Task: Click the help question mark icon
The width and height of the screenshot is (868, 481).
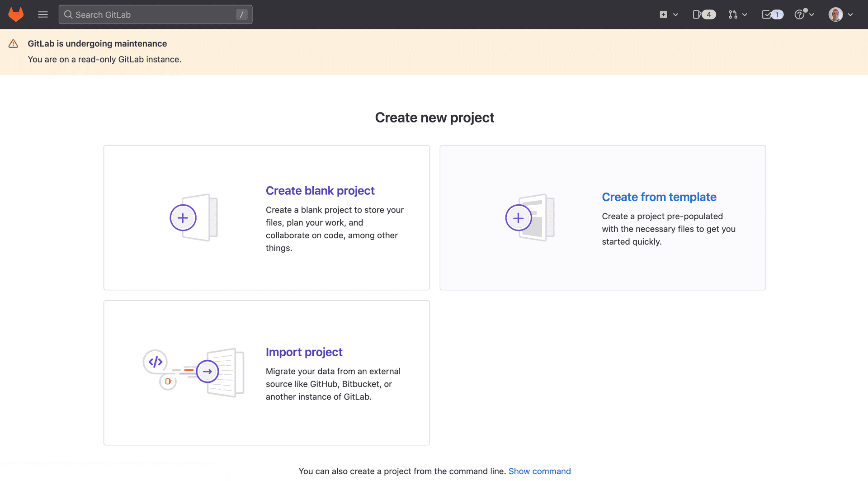Action: pyautogui.click(x=800, y=14)
